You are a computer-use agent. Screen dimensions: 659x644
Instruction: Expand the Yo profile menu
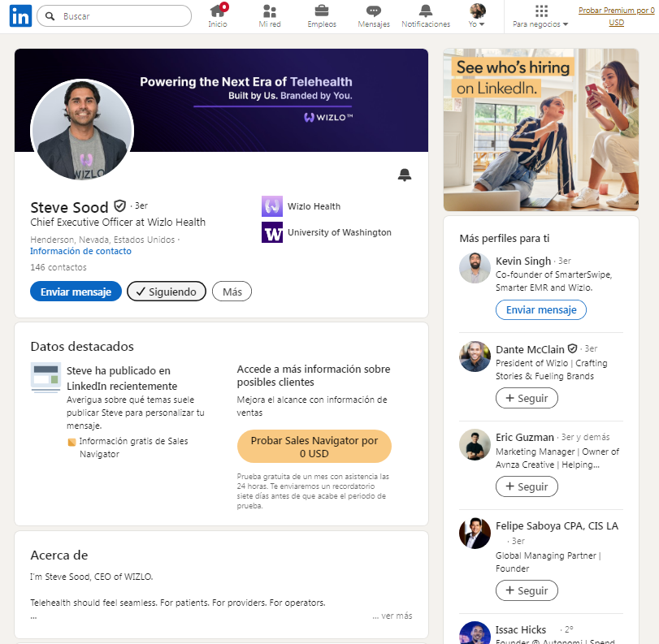tap(477, 15)
